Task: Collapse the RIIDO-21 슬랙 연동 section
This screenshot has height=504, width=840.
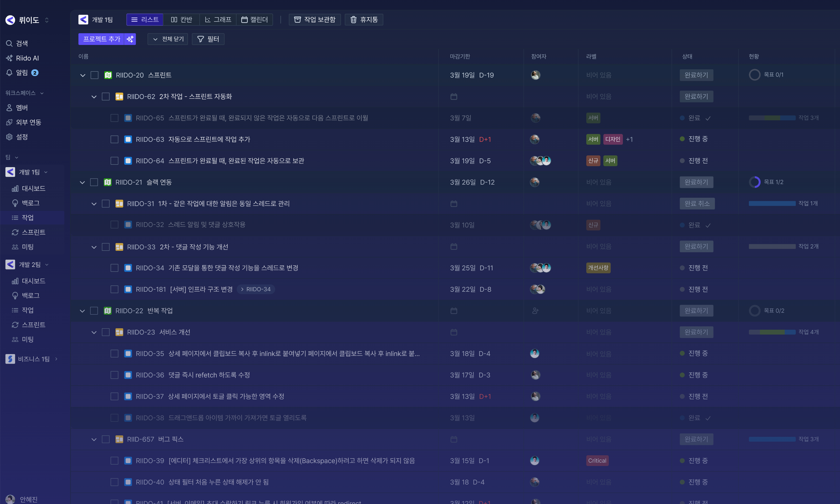Action: point(82,182)
